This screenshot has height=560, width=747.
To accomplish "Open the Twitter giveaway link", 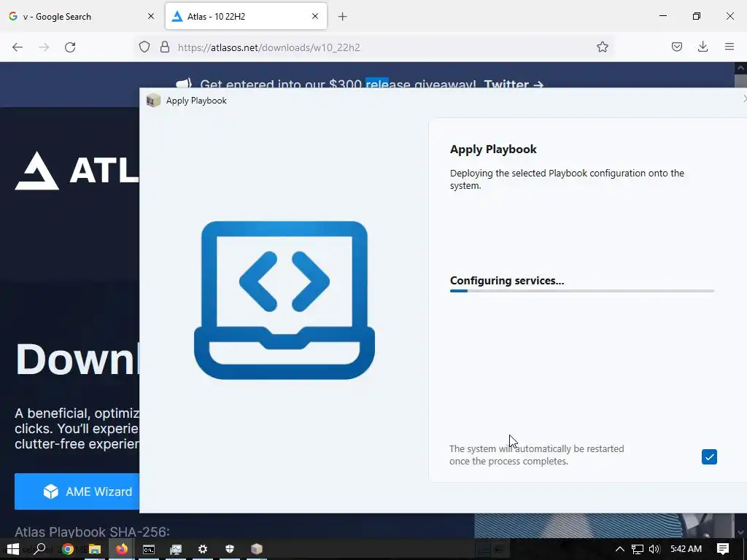I will click(x=514, y=85).
